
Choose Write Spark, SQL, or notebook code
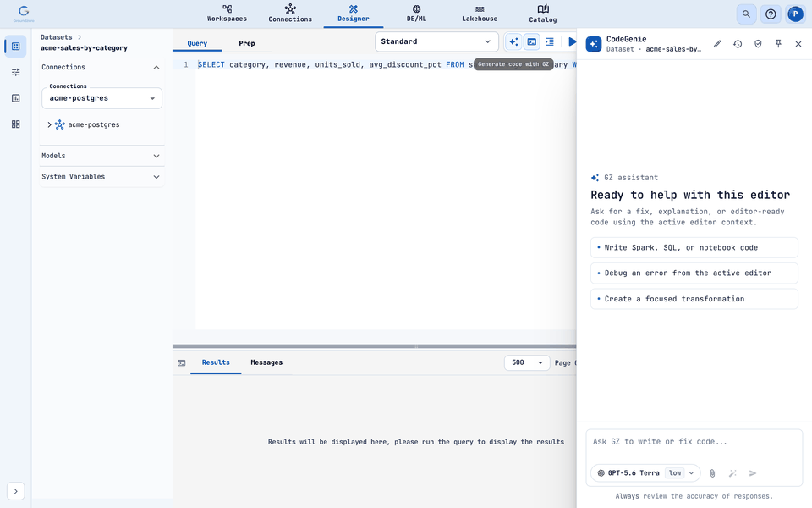pyautogui.click(x=694, y=248)
